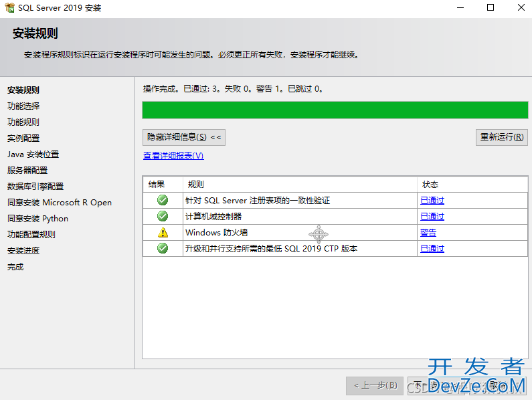The width and height of the screenshot is (532, 400).
Task: Click yellow warning icon for Windows 防火墙
Action: tap(163, 232)
